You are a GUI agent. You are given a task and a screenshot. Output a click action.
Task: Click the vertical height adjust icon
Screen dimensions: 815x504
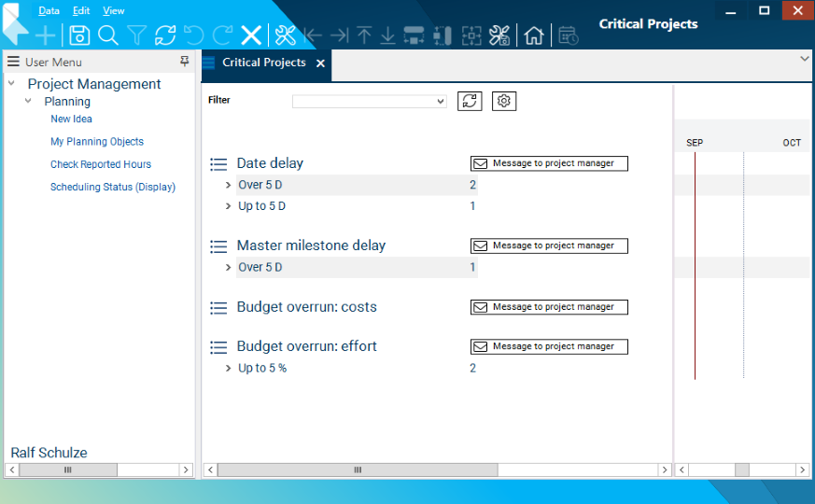pos(443,35)
